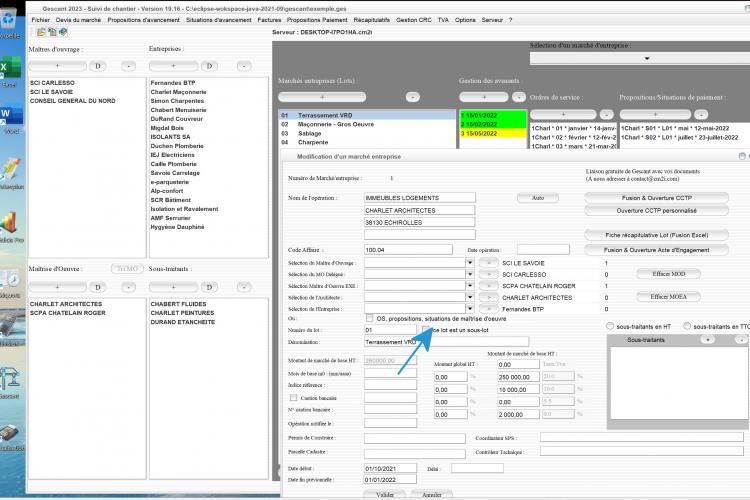
Task: Open the Situations d'avancement menu
Action: (219, 20)
